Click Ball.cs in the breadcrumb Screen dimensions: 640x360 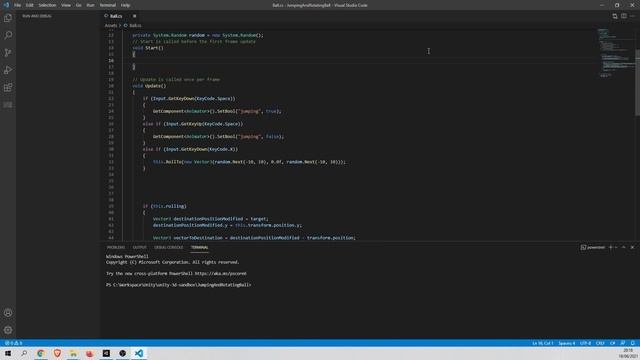[x=135, y=25]
